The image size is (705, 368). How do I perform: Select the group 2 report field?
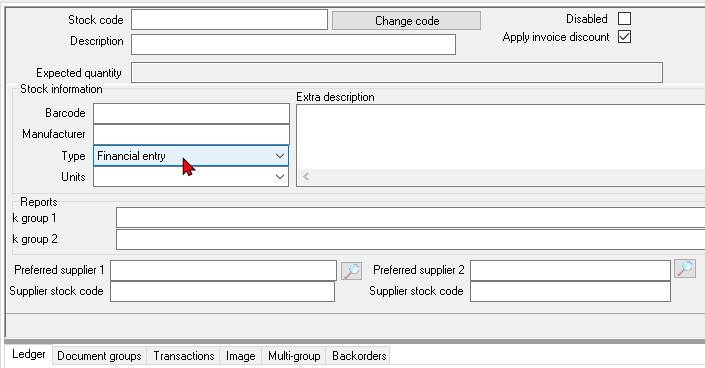tap(411, 239)
